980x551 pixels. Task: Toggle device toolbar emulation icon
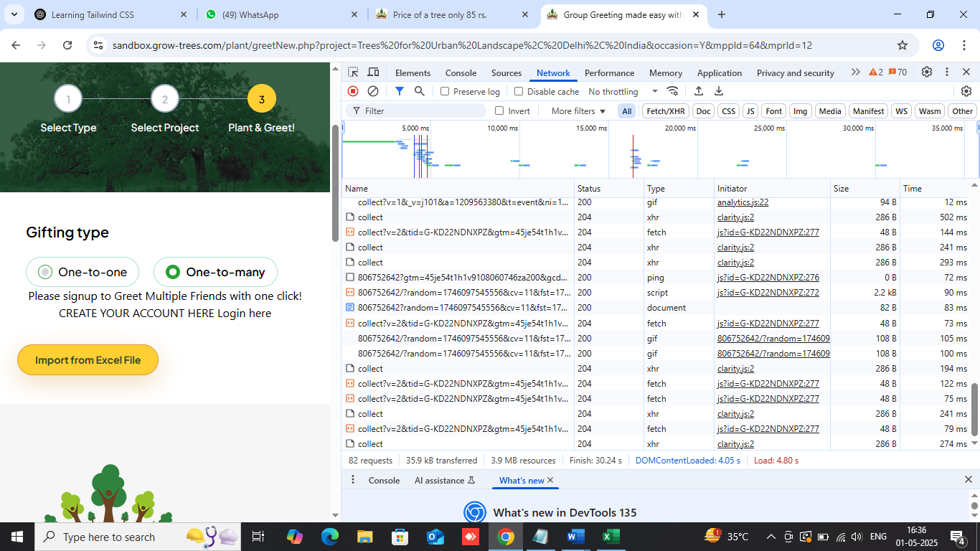coord(373,72)
